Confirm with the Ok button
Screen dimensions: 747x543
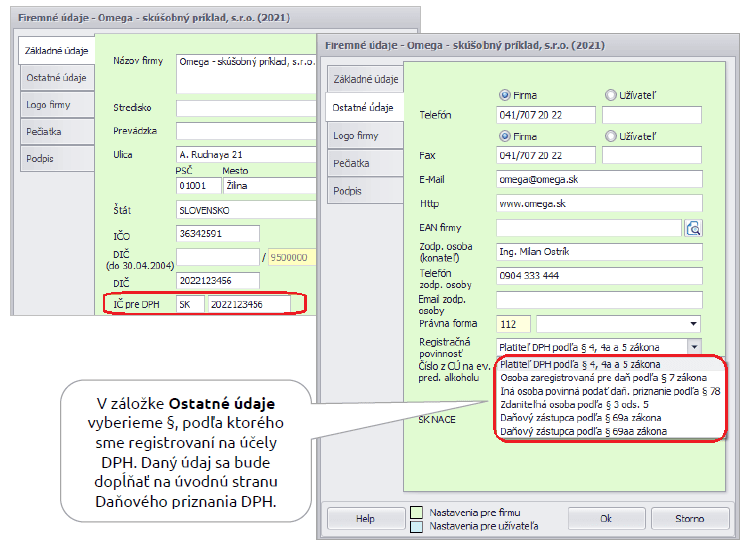tap(606, 519)
